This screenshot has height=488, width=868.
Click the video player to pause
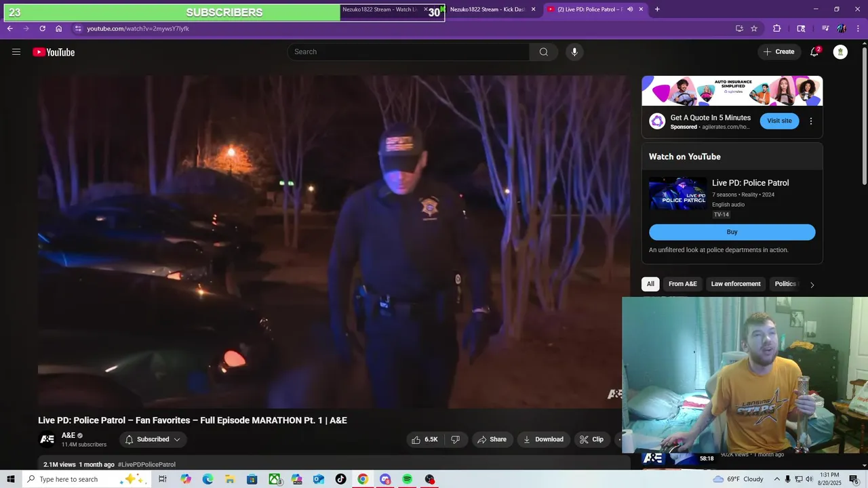coord(334,242)
